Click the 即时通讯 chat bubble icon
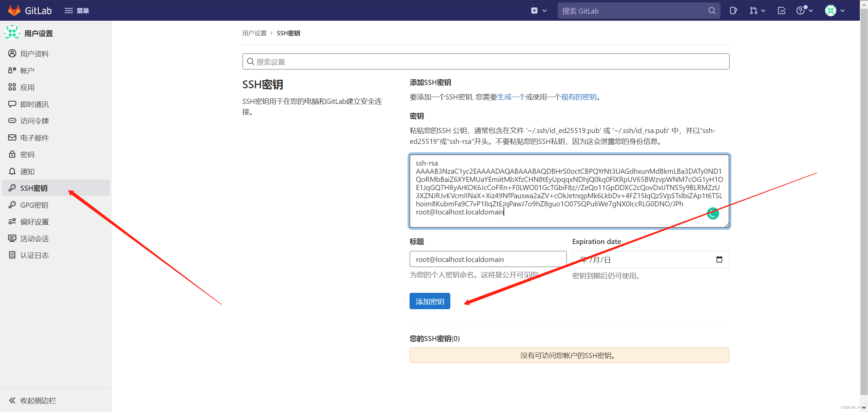This screenshot has width=868, height=412. click(x=12, y=104)
